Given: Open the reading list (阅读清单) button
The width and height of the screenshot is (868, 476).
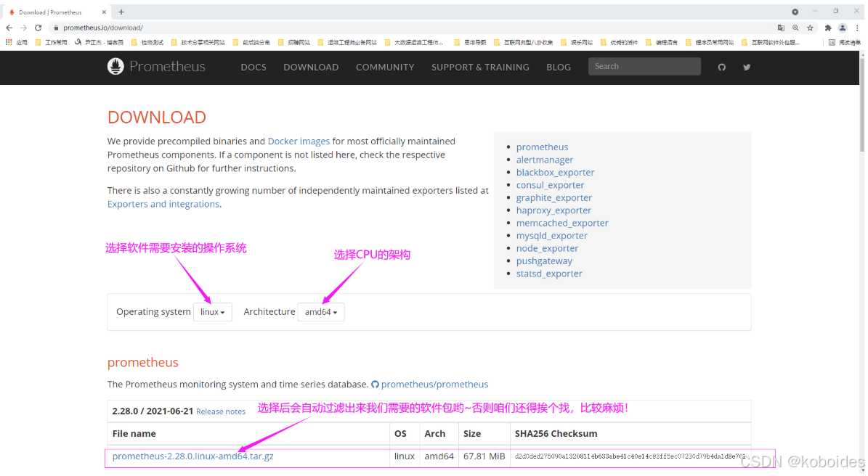Looking at the screenshot, I should point(844,42).
